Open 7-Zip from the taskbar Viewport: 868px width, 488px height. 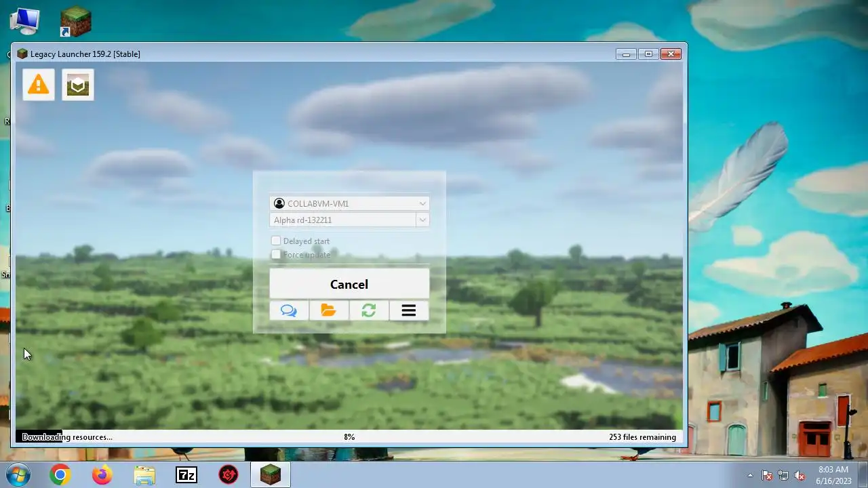(x=186, y=475)
